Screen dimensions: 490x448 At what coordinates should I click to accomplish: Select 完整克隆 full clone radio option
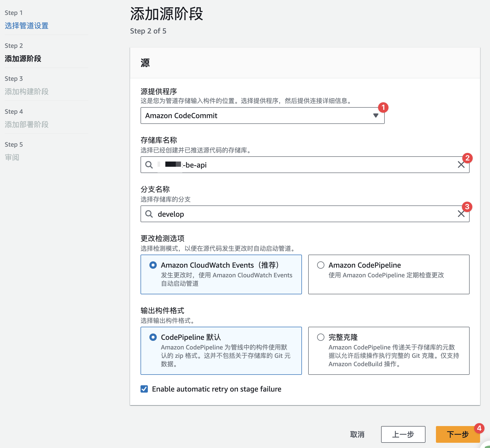tap(321, 337)
